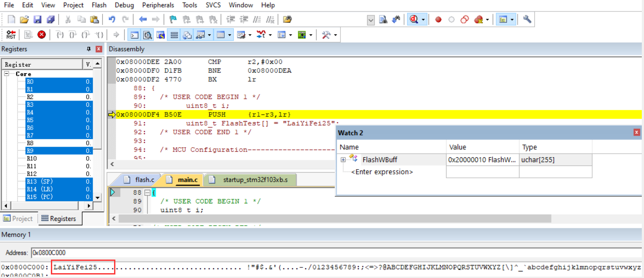Switch to the flash.c tab
Viewport: 644px width, 278px height.
pos(139,180)
